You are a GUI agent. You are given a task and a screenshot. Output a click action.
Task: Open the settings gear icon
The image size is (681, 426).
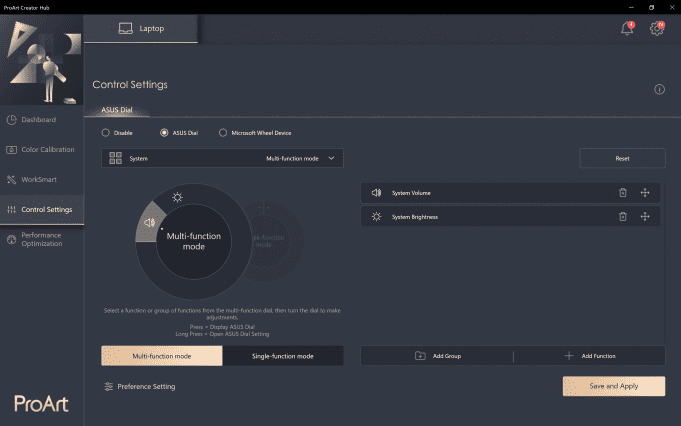[x=657, y=29]
